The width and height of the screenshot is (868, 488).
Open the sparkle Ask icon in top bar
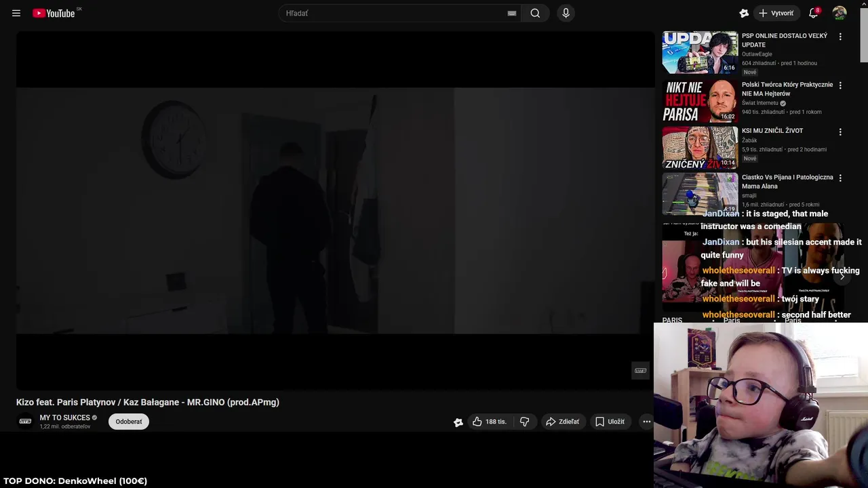tap(744, 13)
